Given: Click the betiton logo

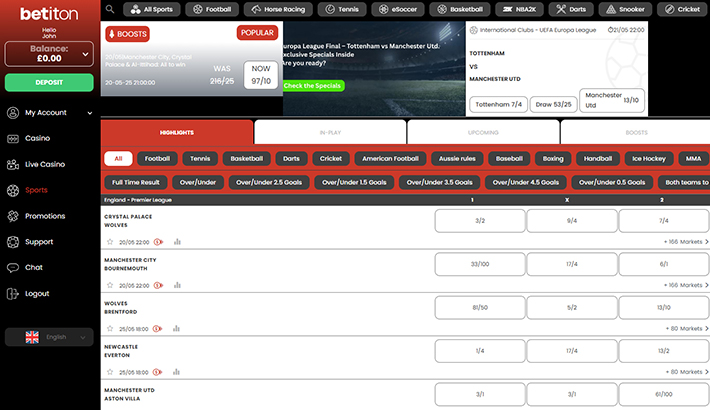Looking at the screenshot, I should (x=49, y=14).
